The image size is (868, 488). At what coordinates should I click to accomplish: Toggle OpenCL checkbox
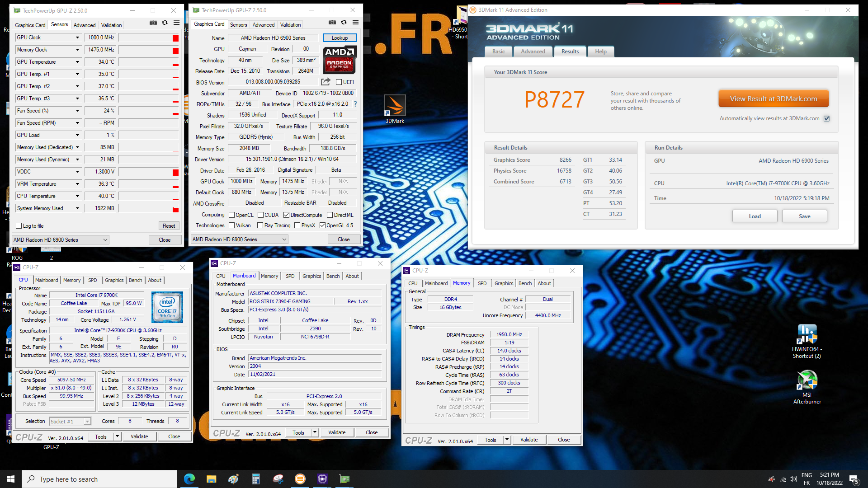click(231, 215)
